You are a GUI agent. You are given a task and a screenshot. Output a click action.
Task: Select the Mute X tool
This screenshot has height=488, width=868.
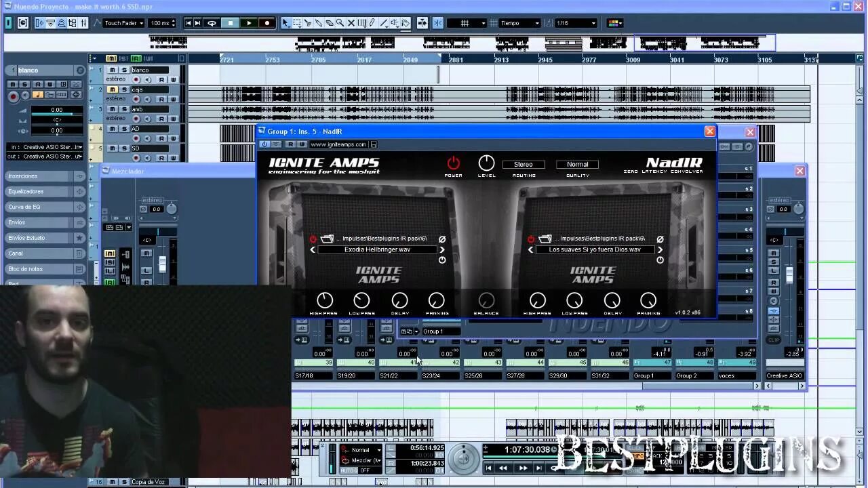[351, 23]
